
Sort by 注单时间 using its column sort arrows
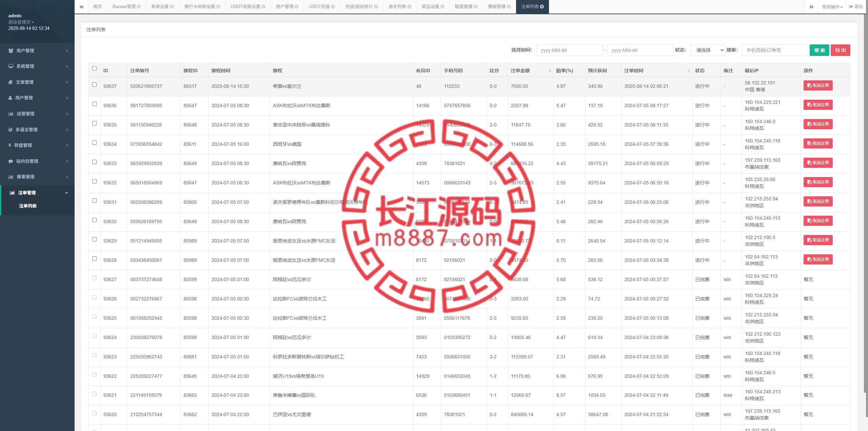tap(689, 71)
